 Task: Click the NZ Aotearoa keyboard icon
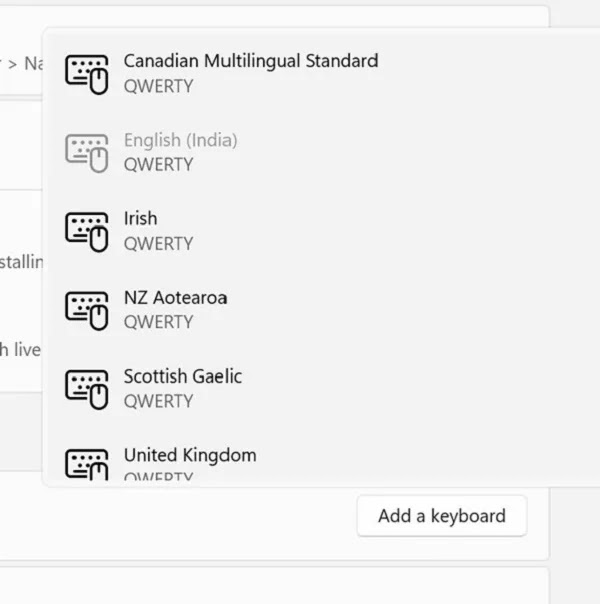pos(87,310)
